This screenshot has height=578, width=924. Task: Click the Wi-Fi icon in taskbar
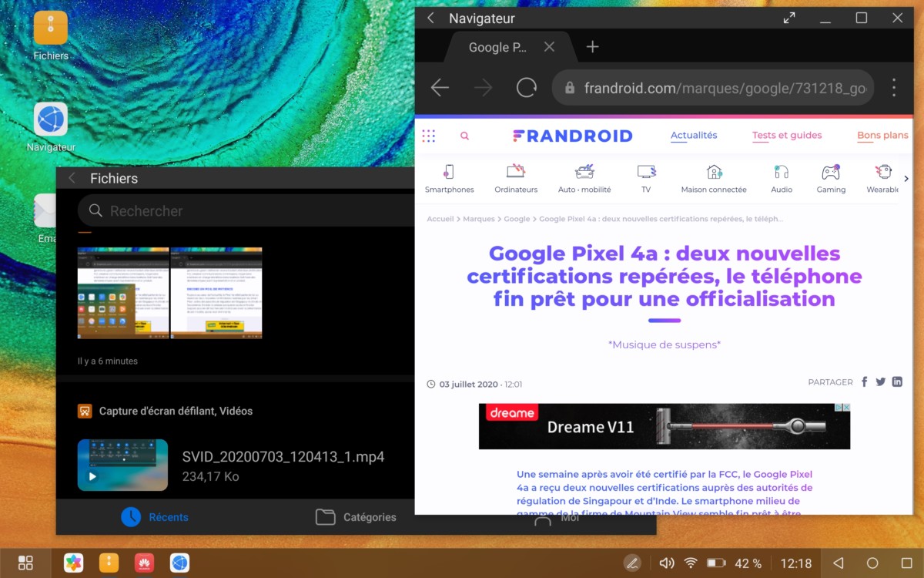click(691, 563)
